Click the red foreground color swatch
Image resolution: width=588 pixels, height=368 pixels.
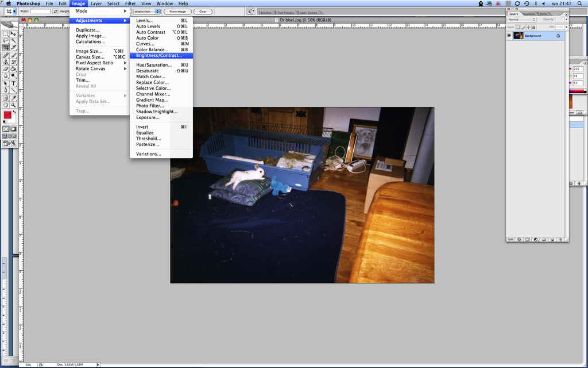(x=7, y=115)
